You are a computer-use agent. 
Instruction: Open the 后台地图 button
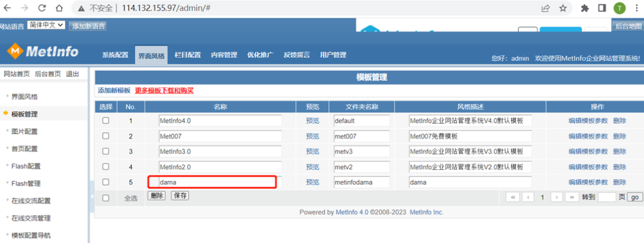[628, 26]
